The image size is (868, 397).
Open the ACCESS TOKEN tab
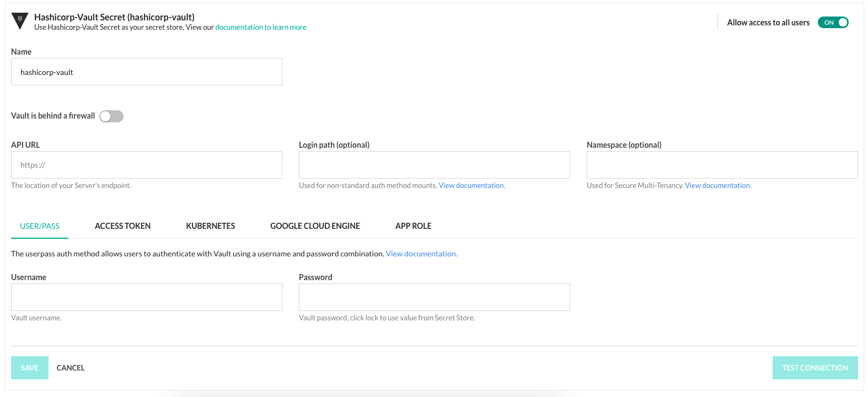(x=122, y=226)
